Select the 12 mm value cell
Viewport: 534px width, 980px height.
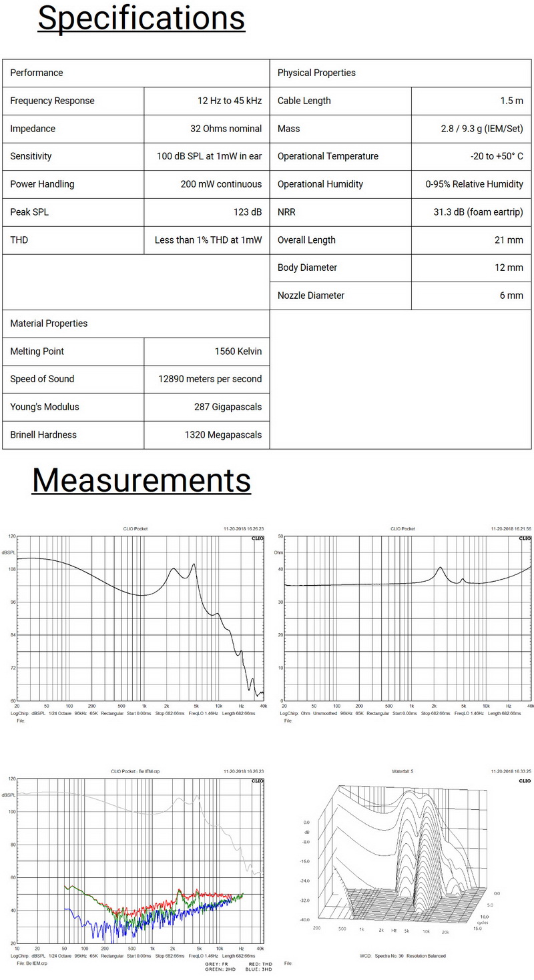471,268
